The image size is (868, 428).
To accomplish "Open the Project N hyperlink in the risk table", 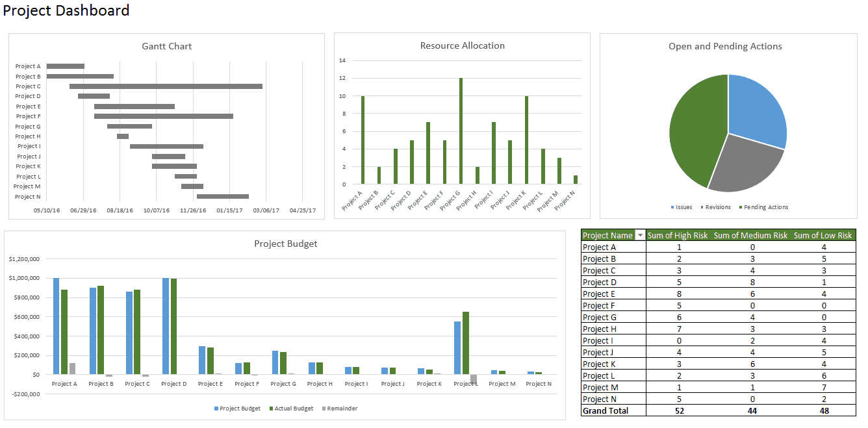I will (598, 399).
